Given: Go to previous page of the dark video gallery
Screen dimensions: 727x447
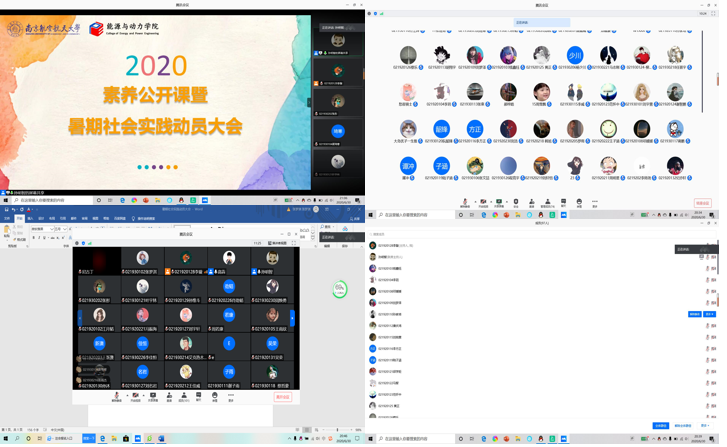Looking at the screenshot, I should click(x=80, y=318).
